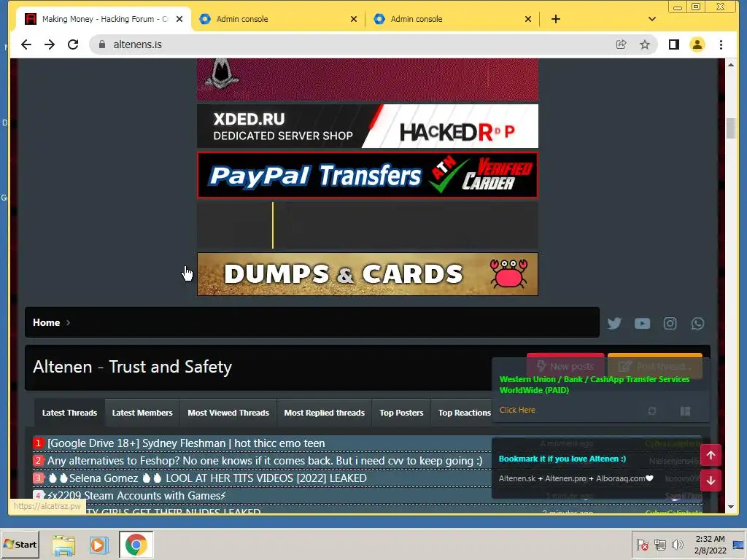Open the forum's YouTube icon
Viewport: 747px width, 560px height.
pyautogui.click(x=642, y=323)
